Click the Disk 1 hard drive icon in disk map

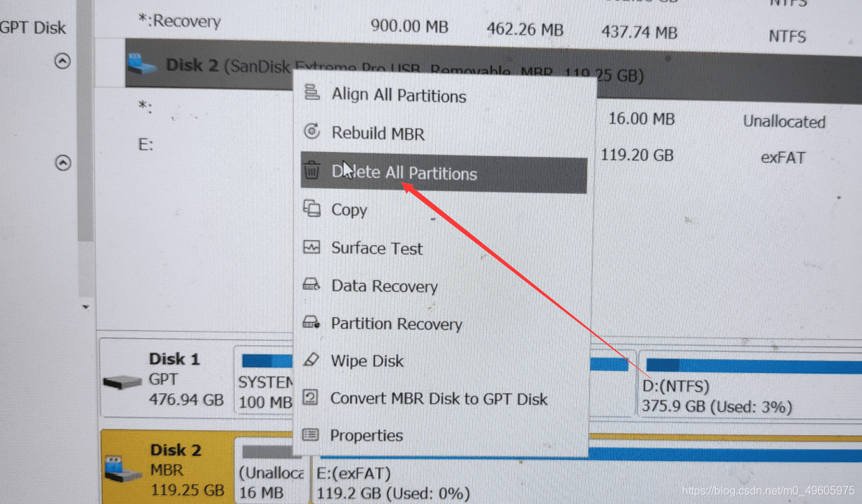click(123, 382)
